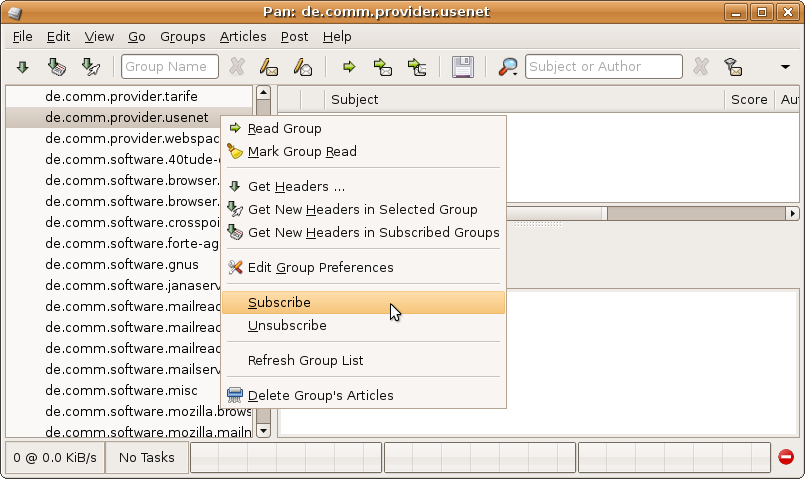Click the Read Next Article arrow icon
Viewport: 805px width, 479px height.
click(349, 67)
